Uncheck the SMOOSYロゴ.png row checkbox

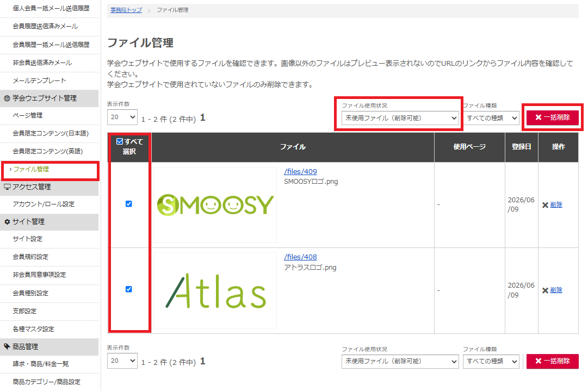coord(128,204)
